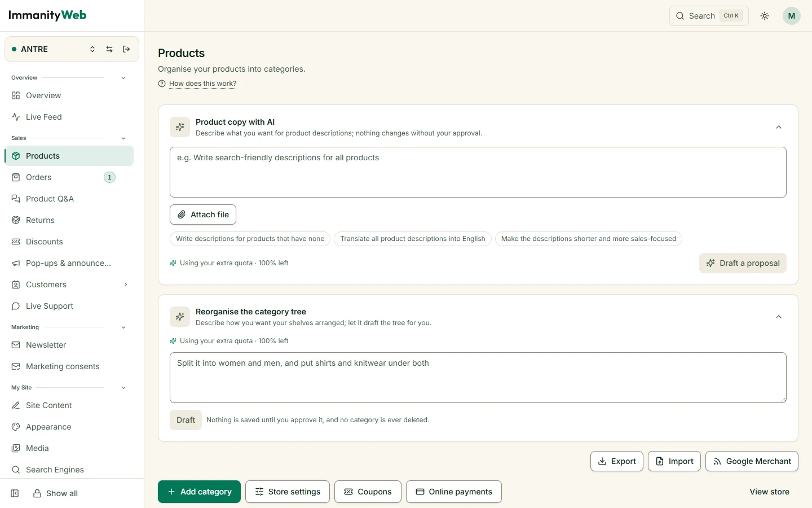The image size is (812, 508).
Task: Click the log out icon in the store selector
Action: pyautogui.click(x=126, y=49)
